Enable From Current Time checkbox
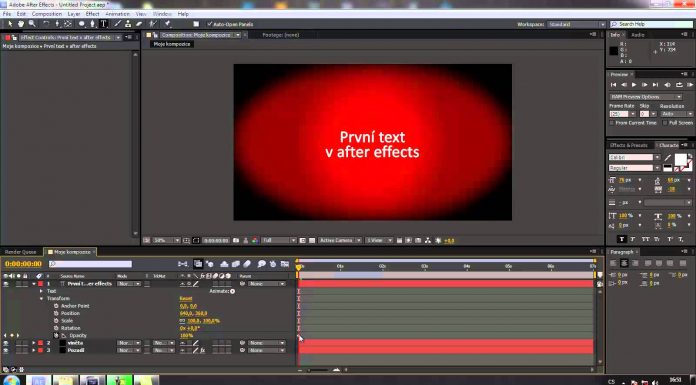The height and width of the screenshot is (385, 696). tap(612, 123)
